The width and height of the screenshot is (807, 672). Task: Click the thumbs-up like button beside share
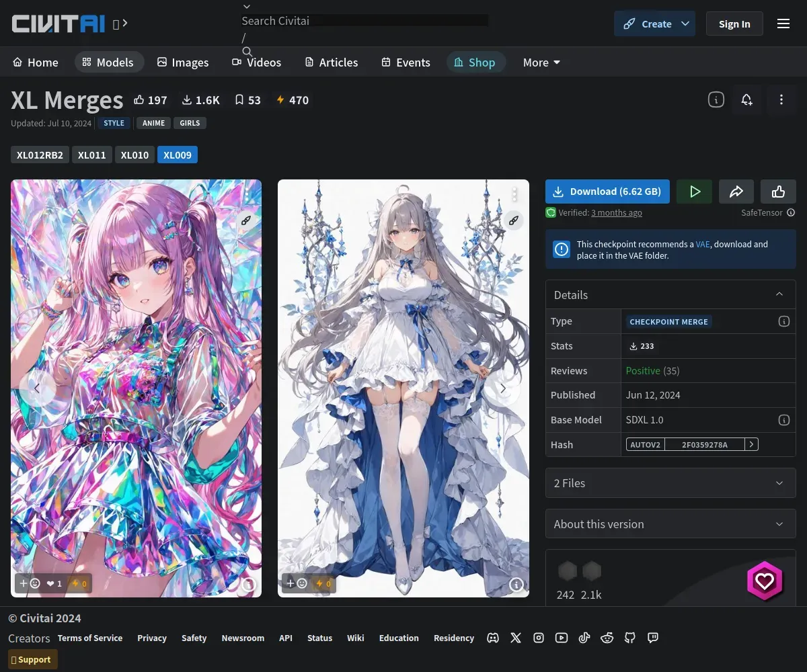[x=778, y=192]
